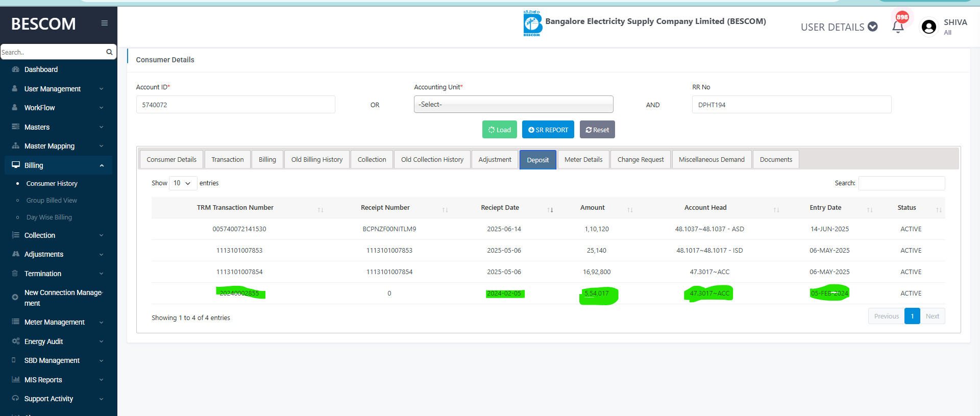Click the SR REPORT button
The height and width of the screenshot is (416, 980).
(x=548, y=130)
